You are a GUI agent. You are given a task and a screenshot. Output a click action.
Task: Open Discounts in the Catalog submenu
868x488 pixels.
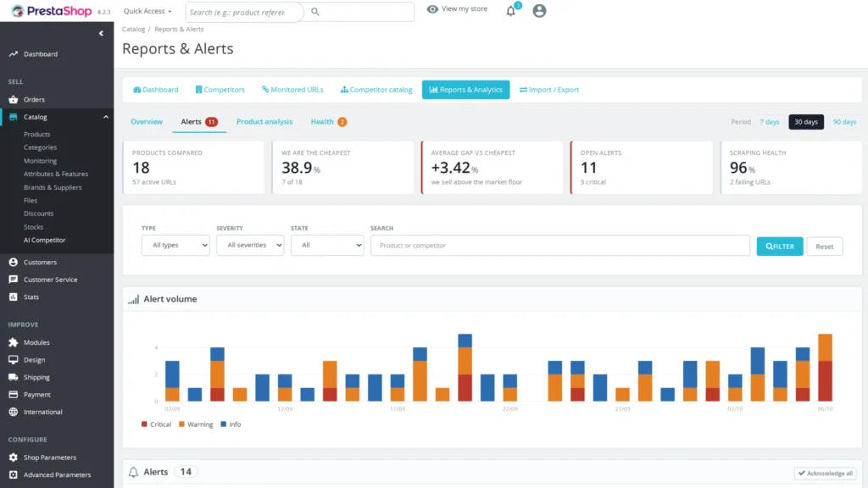coord(38,213)
